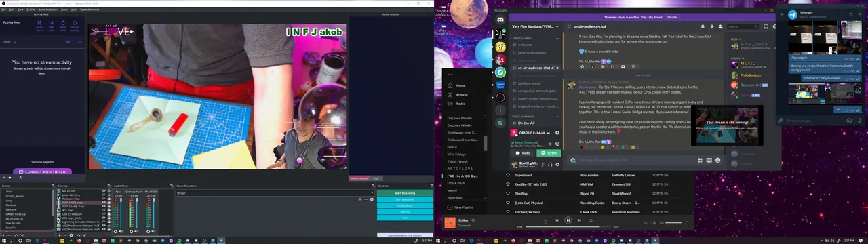Viewport: 868px width, 244px height.
Task: Pop out the Scenes dock
Action: pyautogui.click(x=53, y=186)
